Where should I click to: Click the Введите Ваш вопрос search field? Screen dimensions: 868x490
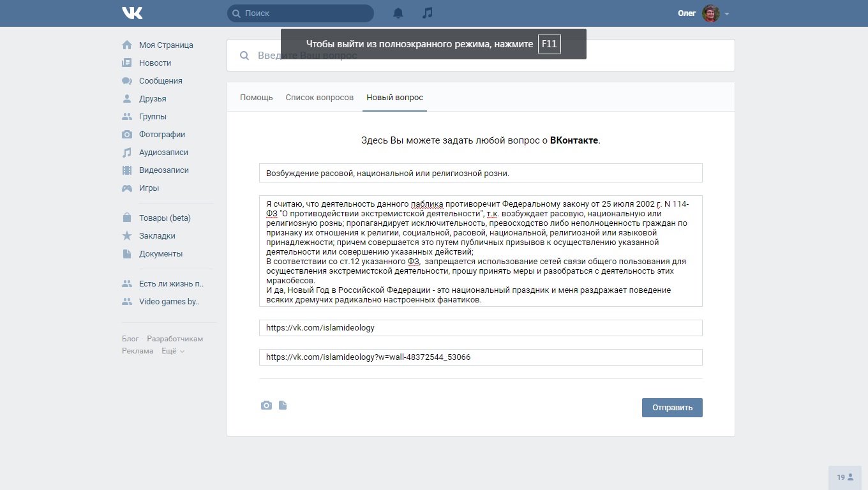coord(481,56)
